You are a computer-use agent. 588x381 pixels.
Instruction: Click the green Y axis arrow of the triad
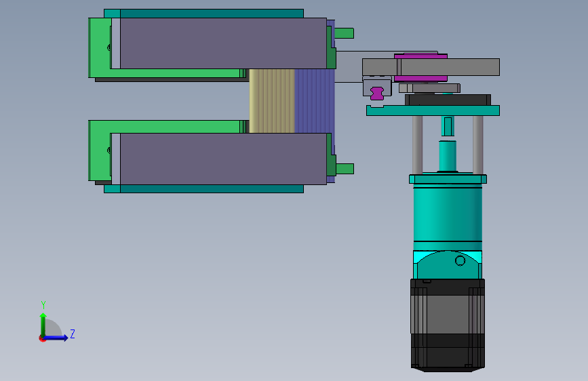pos(43,325)
